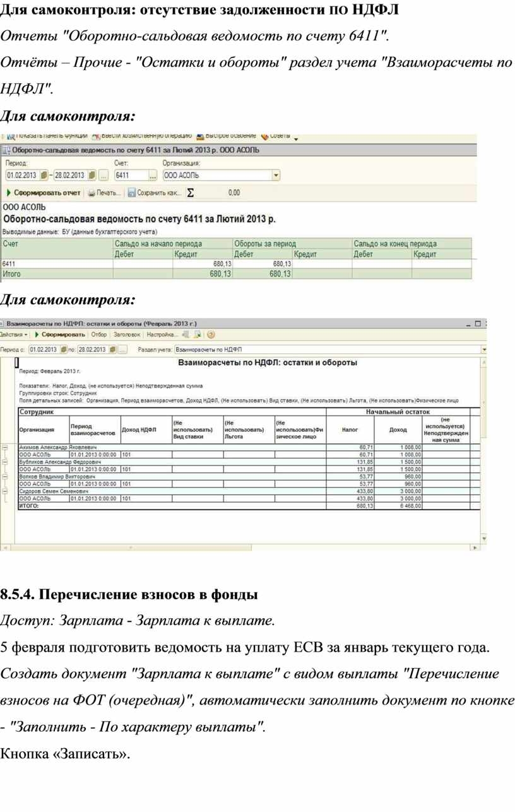Open calendar next to по date field
The width and height of the screenshot is (515, 812).
pyautogui.click(x=112, y=349)
